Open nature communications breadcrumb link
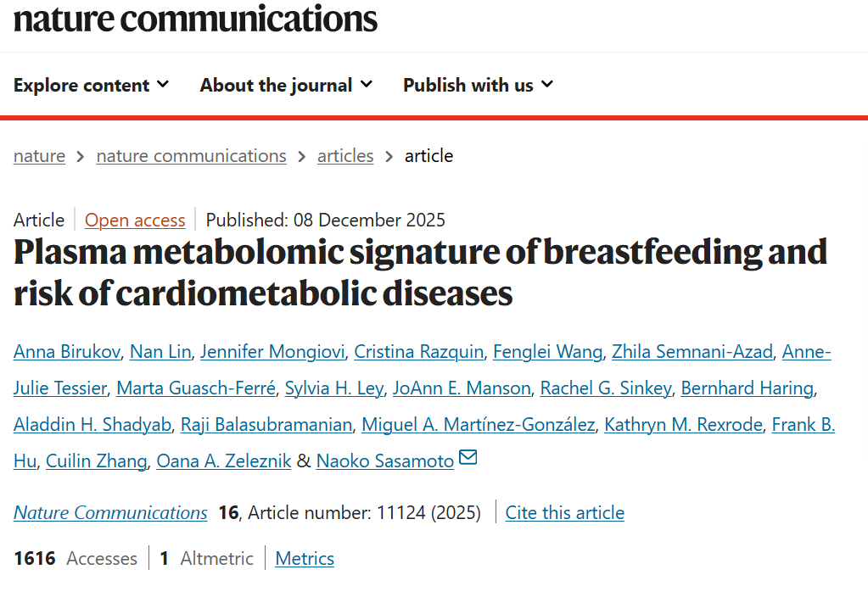Screen dimensions: 868x603 pyautogui.click(x=191, y=156)
